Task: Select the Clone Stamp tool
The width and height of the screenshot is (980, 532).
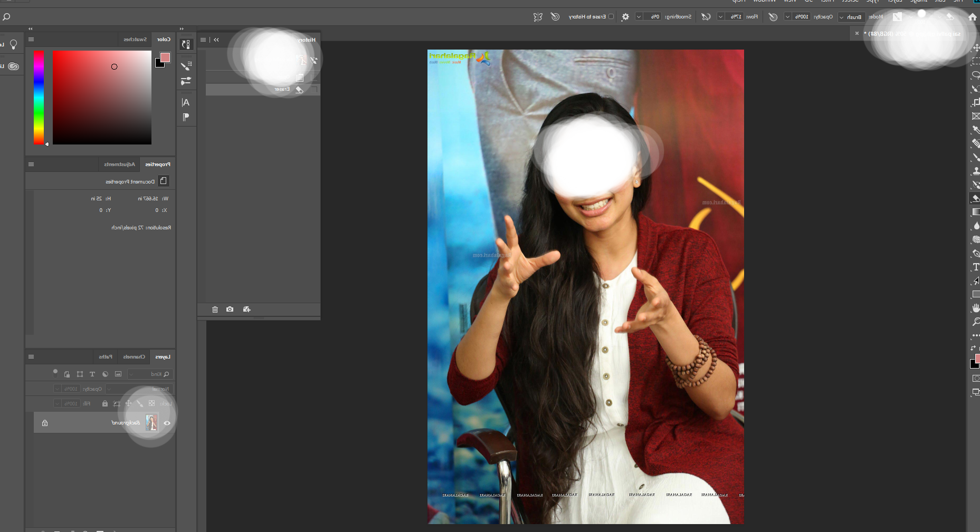Action: coord(975,171)
